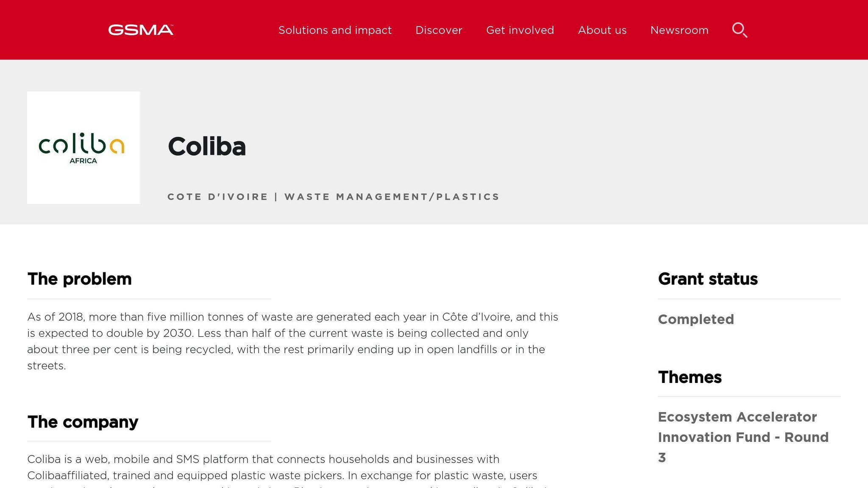Expand the Solutions and impact menu
Screen dimensions: 868x488
[335, 30]
